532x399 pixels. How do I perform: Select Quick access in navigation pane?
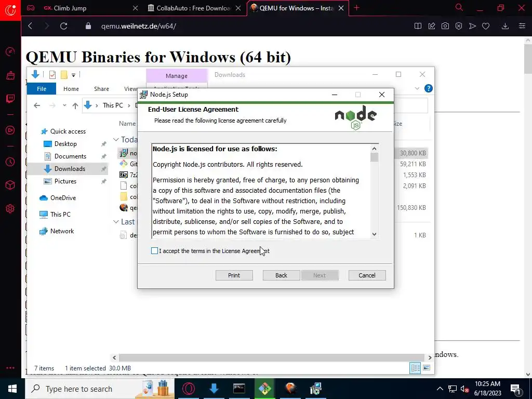tap(68, 131)
